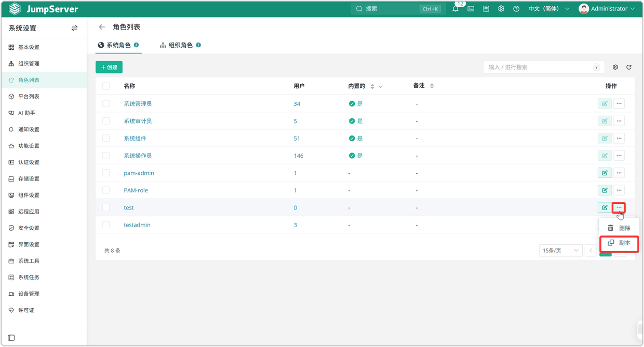
Task: Open the 15条/页 page size dropdown
Action: (x=561, y=251)
